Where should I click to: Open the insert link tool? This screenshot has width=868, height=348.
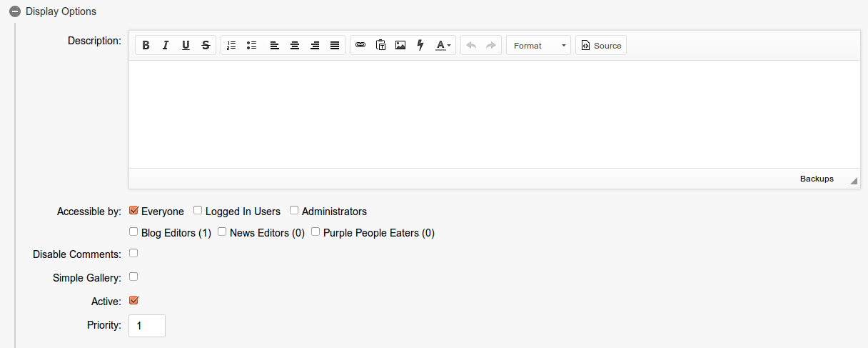click(360, 46)
